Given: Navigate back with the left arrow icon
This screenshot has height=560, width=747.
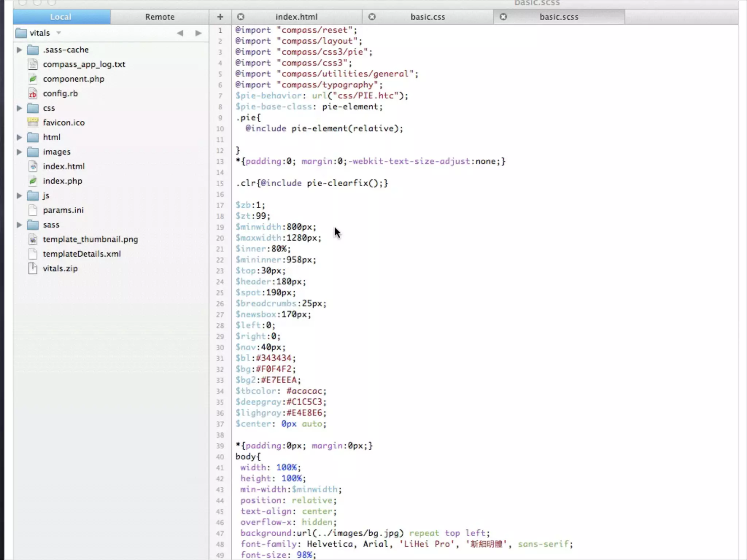Looking at the screenshot, I should [x=180, y=33].
